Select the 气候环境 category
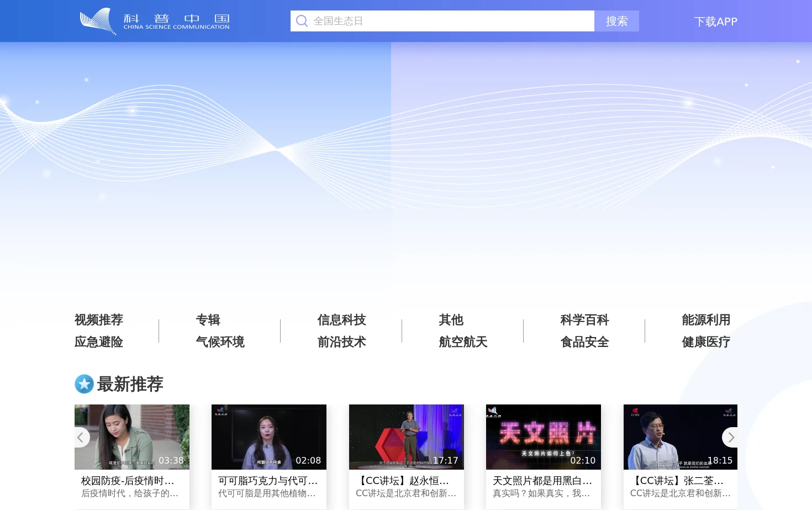 pyautogui.click(x=220, y=342)
